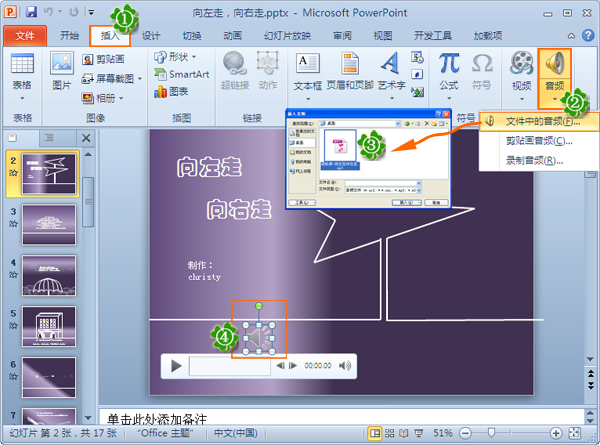Switch to the Slides thumbnail pane tab
This screenshot has width=600, height=445.
coord(13,138)
